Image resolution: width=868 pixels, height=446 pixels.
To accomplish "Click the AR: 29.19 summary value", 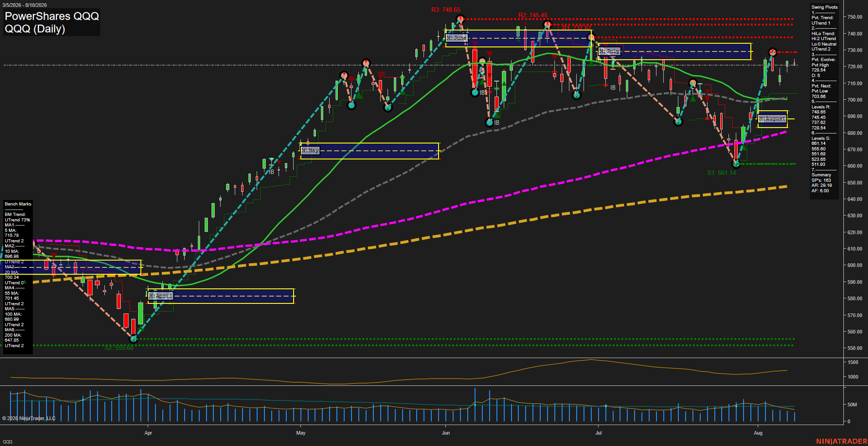I will [821, 185].
